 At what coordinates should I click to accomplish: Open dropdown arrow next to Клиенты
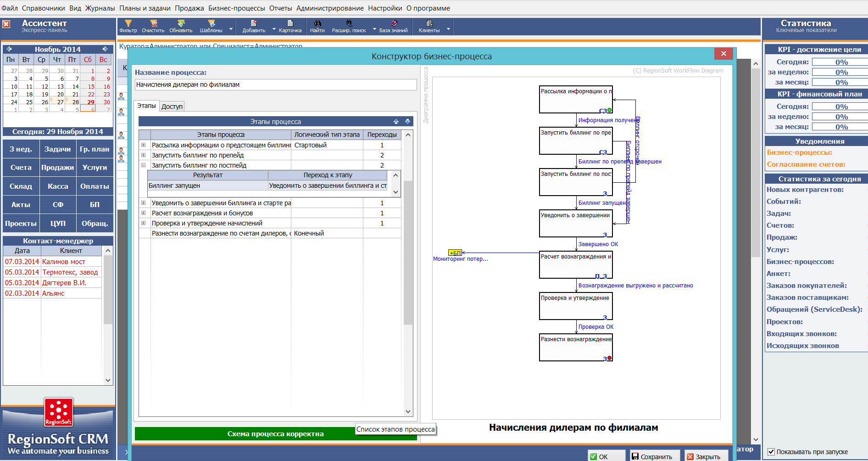click(448, 29)
